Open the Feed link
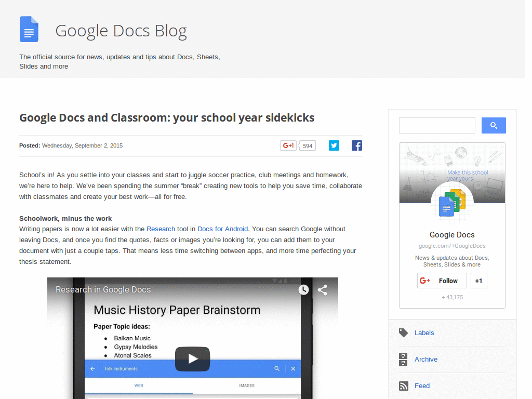Viewport: 532px width, 399px height. (422, 386)
